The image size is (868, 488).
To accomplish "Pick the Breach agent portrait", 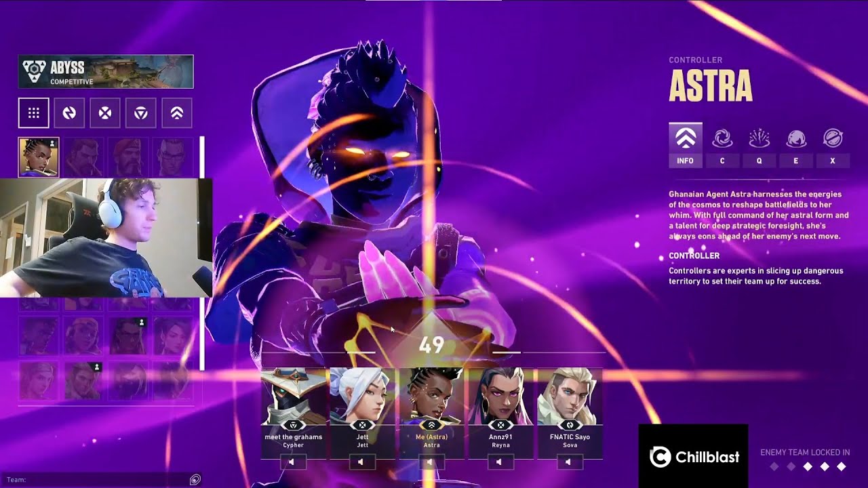I will 83,157.
